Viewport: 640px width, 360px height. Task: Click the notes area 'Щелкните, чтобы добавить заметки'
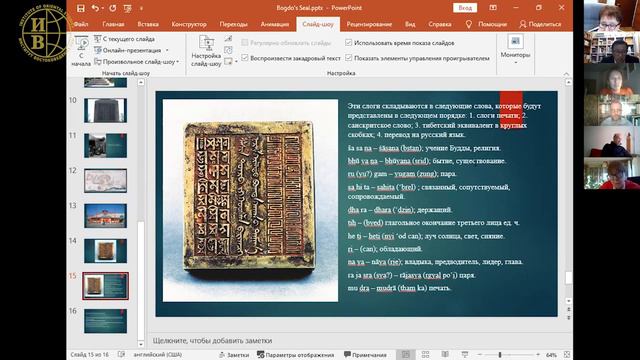click(212, 340)
